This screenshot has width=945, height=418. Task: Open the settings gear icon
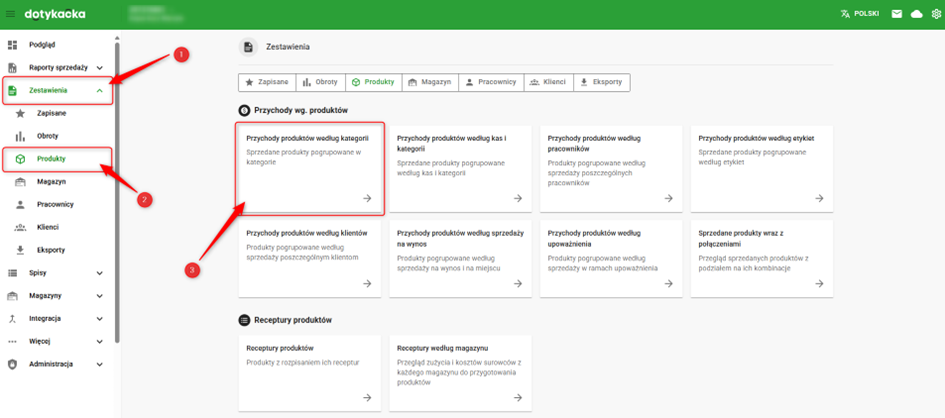click(x=936, y=14)
